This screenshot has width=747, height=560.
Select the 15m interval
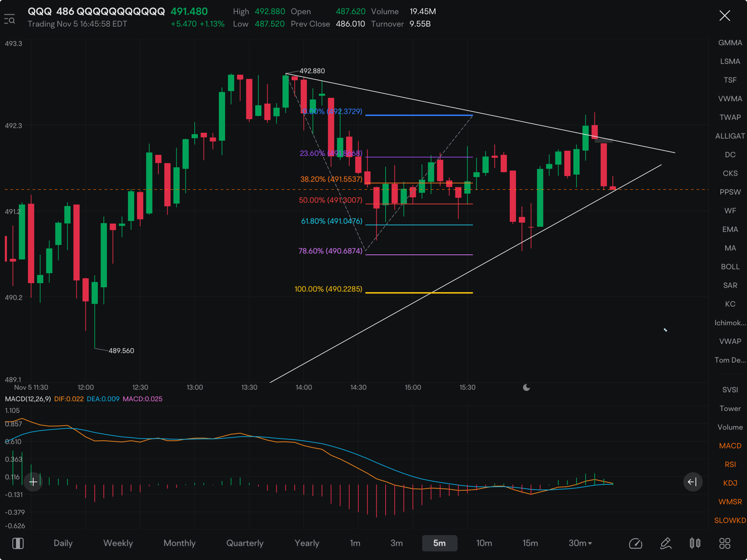[x=530, y=543]
